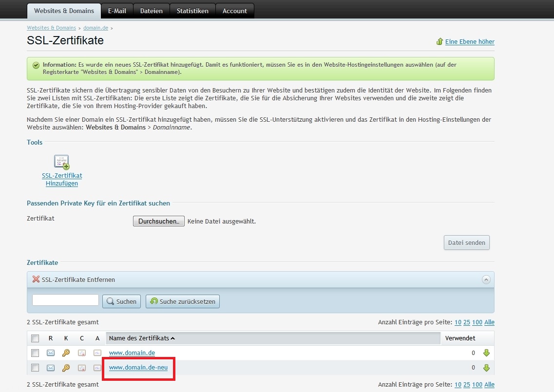Select the www.domain.de-neu row checkbox
Screen dimensions: 554x392
coord(35,368)
